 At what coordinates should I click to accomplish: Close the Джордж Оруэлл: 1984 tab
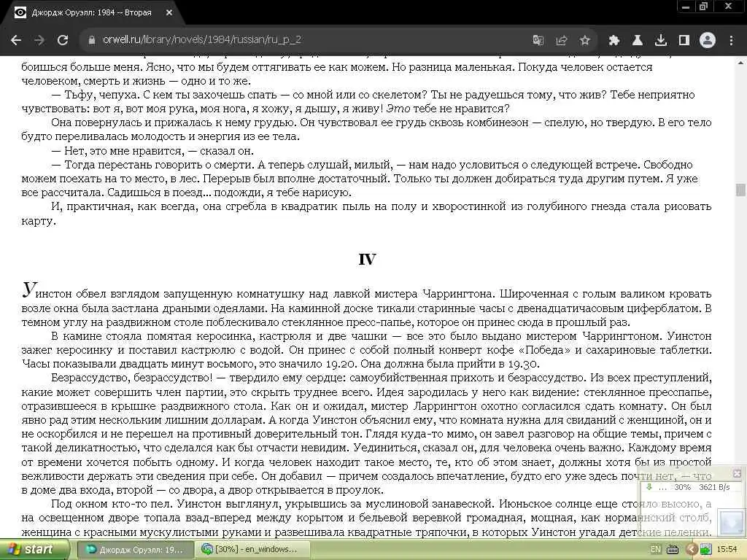pyautogui.click(x=169, y=13)
